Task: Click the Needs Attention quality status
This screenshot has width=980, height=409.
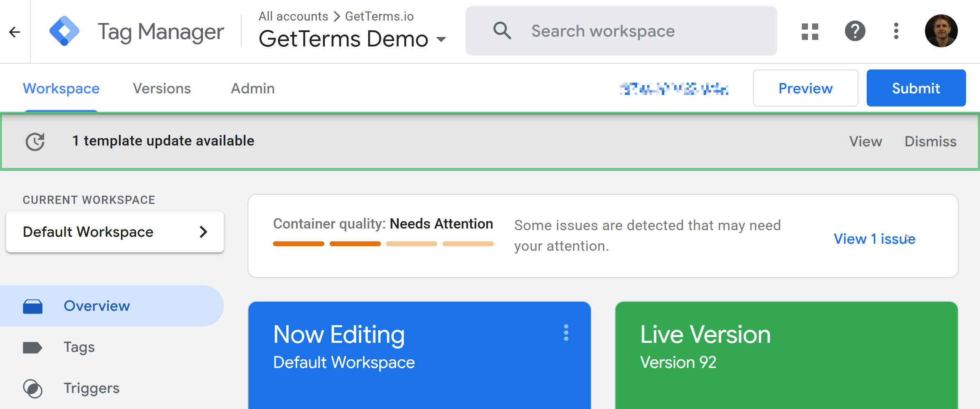Action: [441, 224]
